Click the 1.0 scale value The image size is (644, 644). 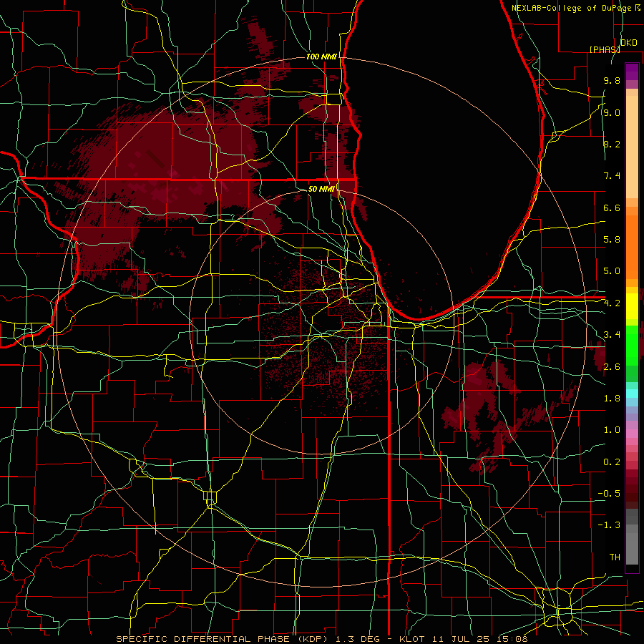coord(612,430)
